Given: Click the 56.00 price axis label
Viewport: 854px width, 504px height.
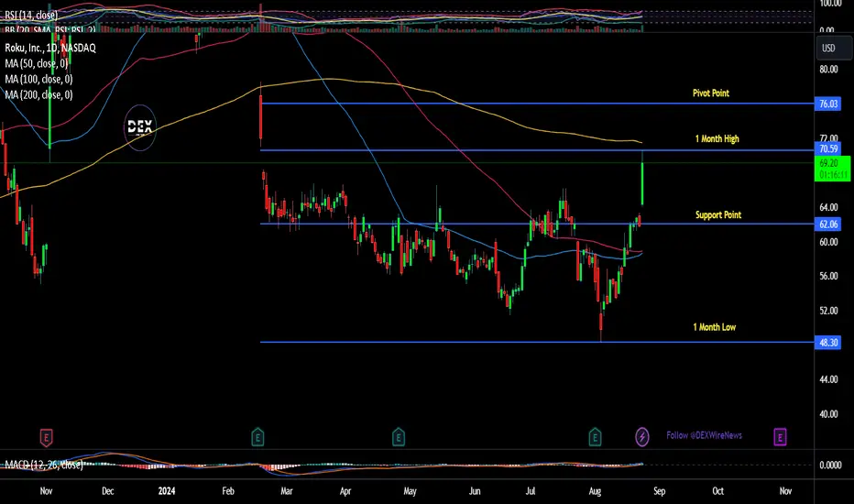Looking at the screenshot, I should [x=828, y=276].
